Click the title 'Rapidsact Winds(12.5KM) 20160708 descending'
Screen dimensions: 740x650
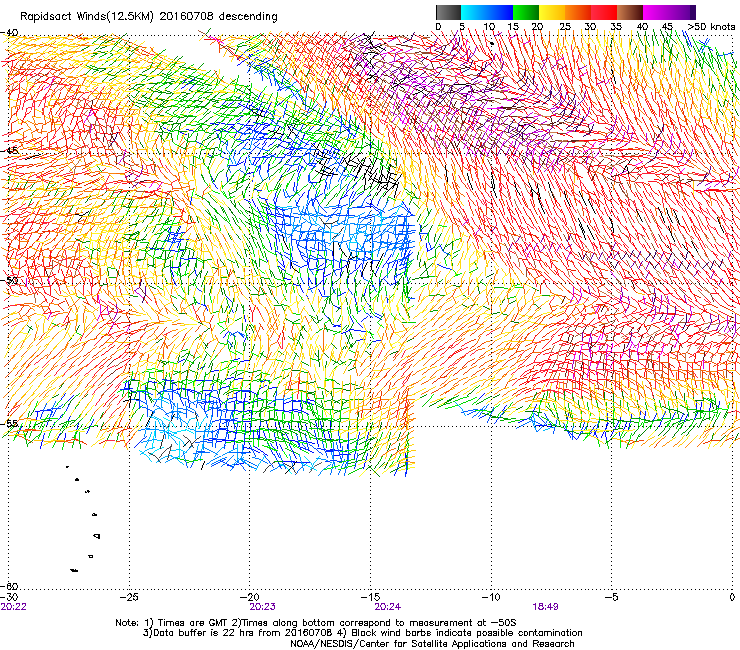pos(149,17)
